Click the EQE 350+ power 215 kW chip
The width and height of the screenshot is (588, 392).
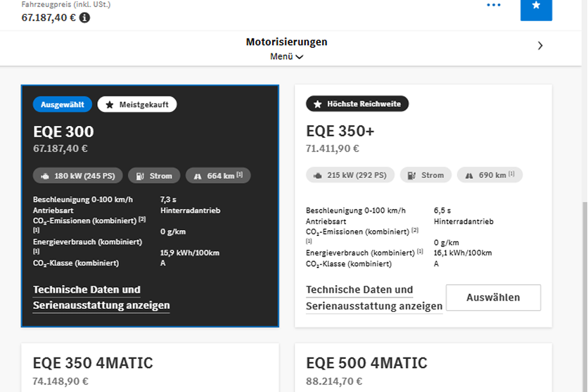[350, 175]
